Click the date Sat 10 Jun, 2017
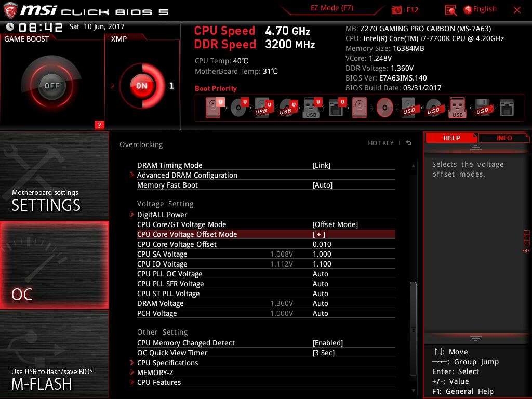 pos(97,27)
